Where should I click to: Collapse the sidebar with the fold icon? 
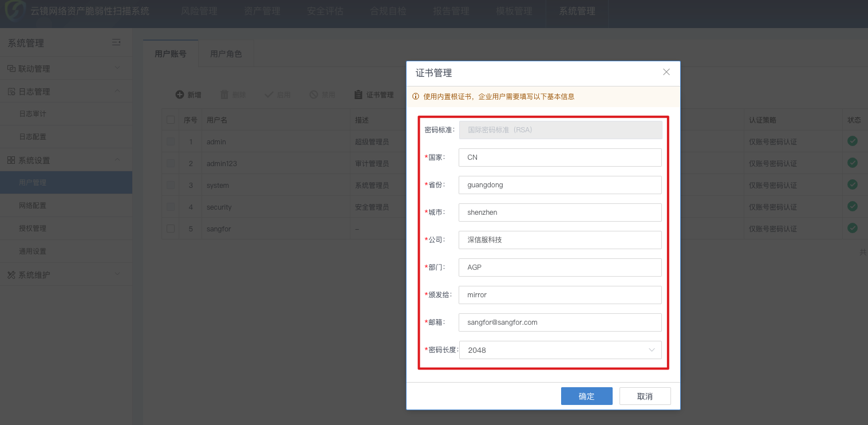(116, 42)
